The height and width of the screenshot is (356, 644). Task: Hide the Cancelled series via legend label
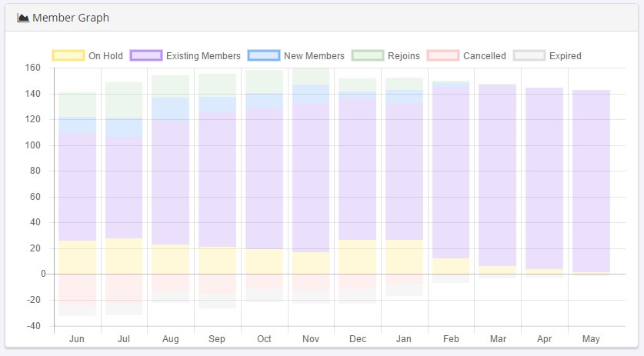tap(484, 56)
